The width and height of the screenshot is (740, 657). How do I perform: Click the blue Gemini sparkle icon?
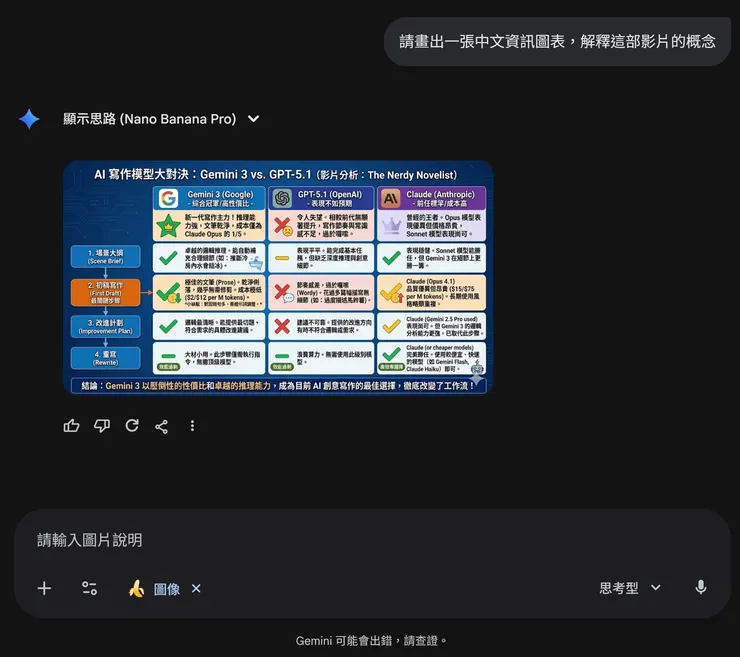29,119
